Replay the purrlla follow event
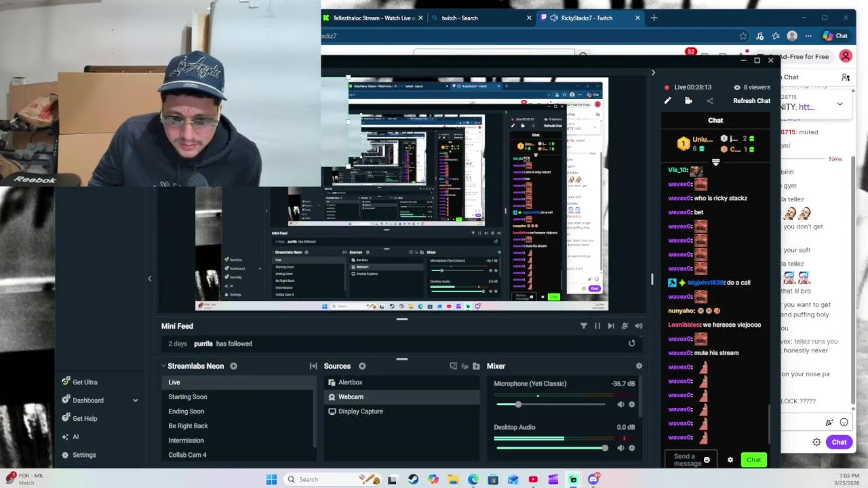 pos(631,344)
